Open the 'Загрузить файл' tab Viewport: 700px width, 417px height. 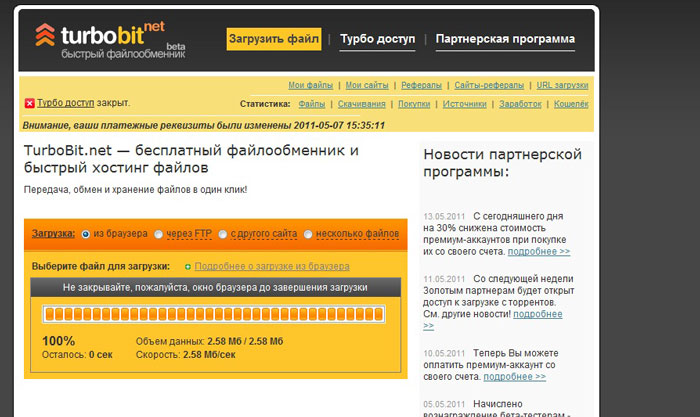coord(274,39)
